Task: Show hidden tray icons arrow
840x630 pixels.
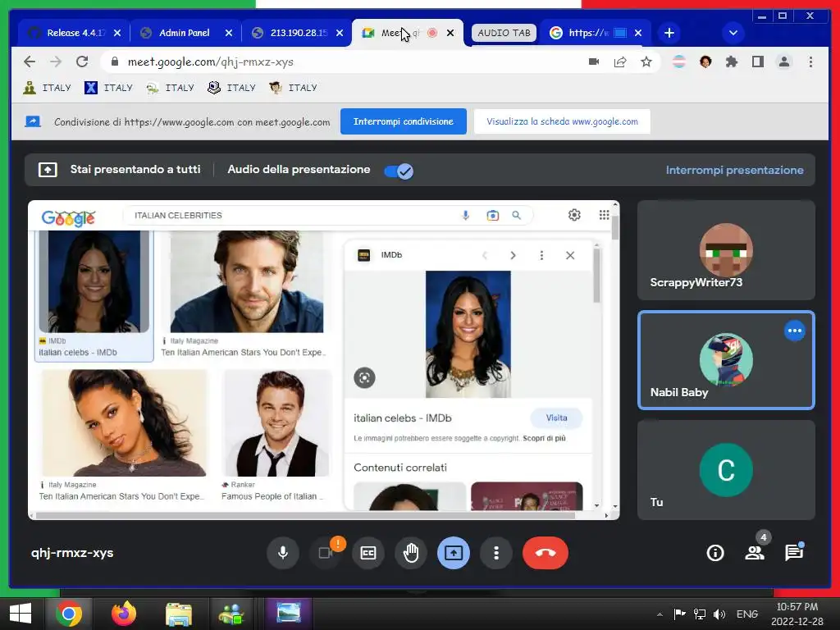Action: coord(660,614)
